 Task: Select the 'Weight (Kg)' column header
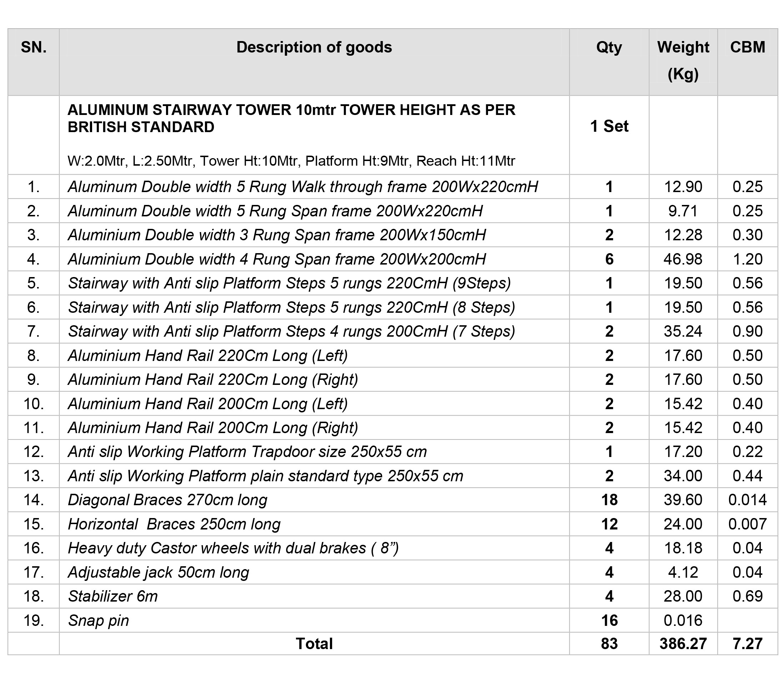[683, 61]
